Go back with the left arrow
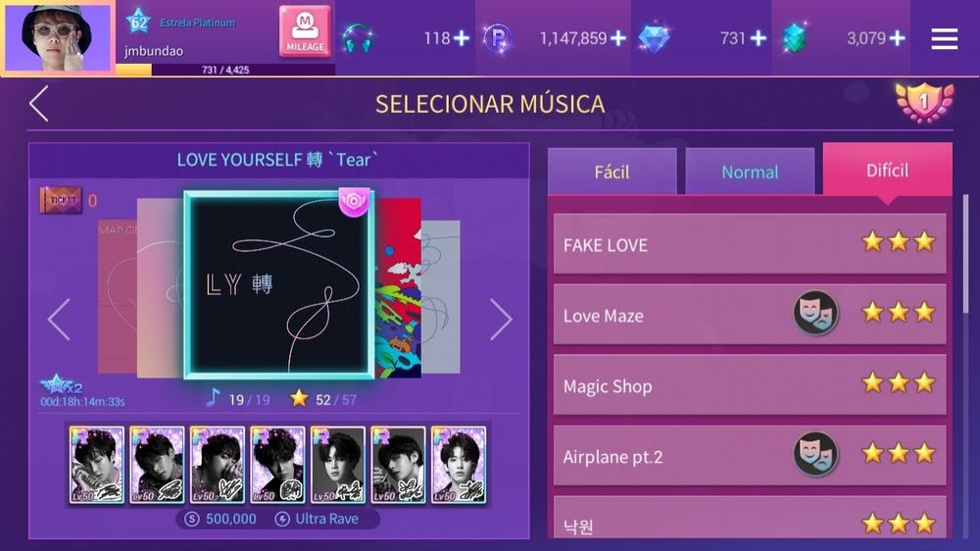 (39, 103)
